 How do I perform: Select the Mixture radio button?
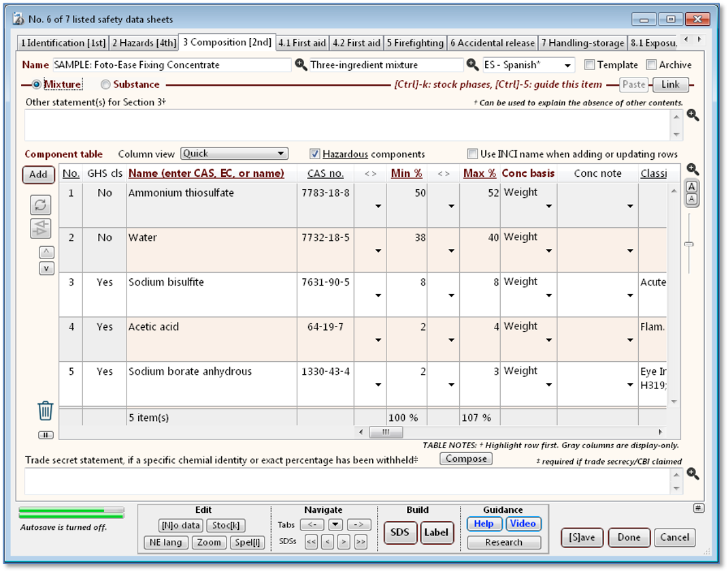36,84
